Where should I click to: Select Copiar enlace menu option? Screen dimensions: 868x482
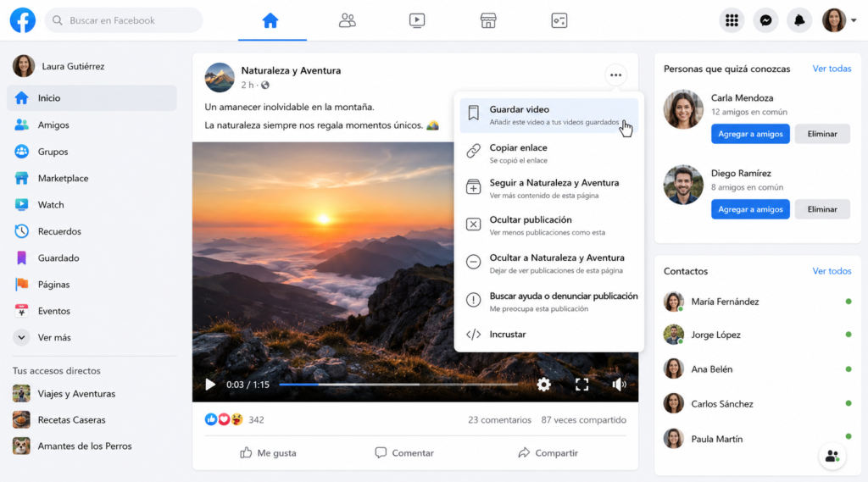pyautogui.click(x=548, y=153)
